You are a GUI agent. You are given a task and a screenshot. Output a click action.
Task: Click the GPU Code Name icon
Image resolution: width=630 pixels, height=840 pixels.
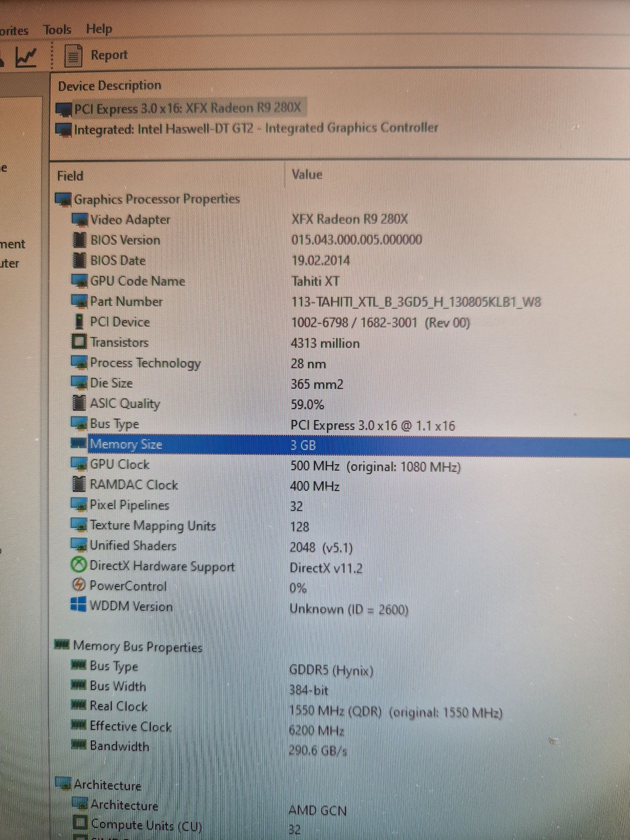tap(79, 281)
